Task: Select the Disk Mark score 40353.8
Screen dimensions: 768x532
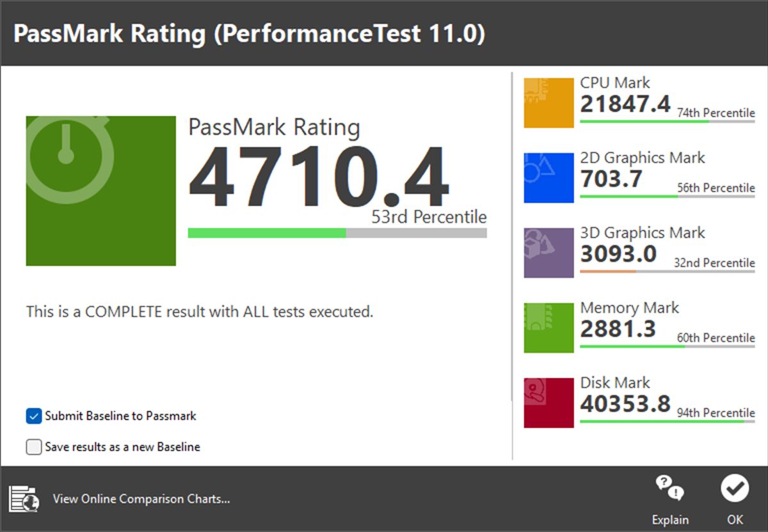Action: (625, 404)
